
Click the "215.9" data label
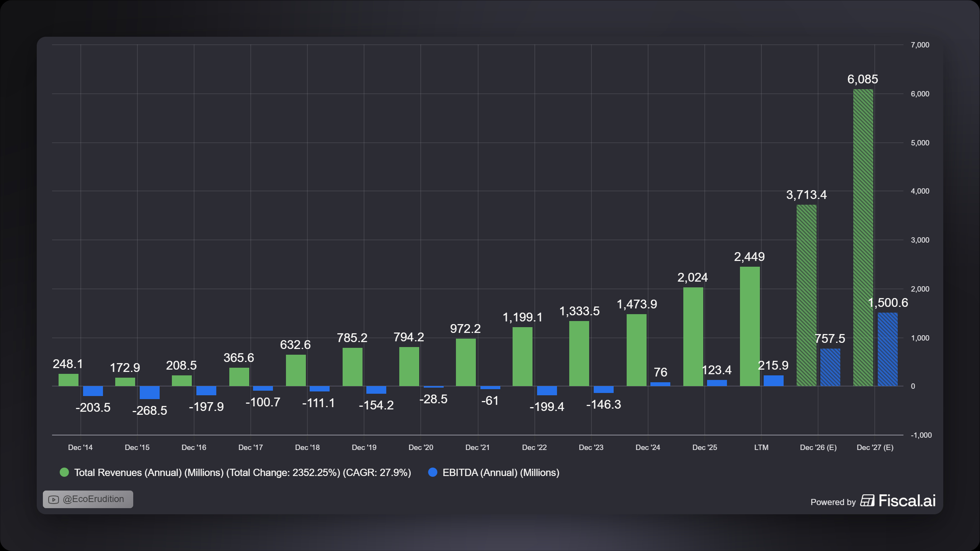pyautogui.click(x=773, y=365)
